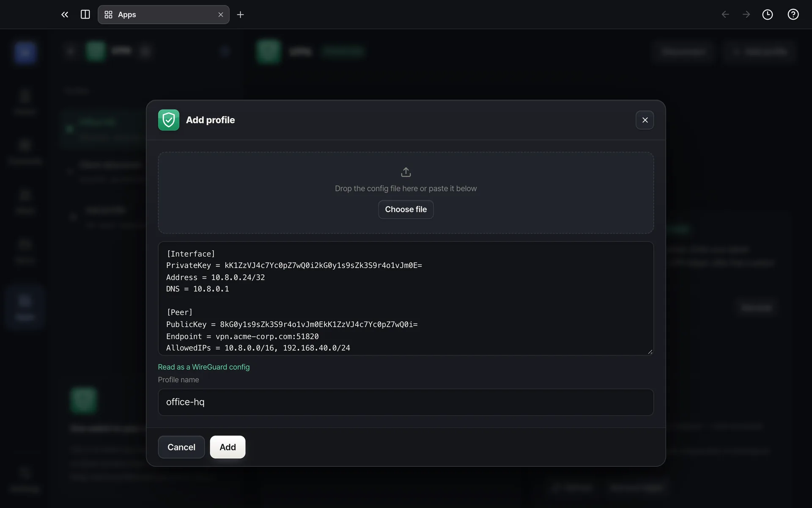Go back with the left arrow

click(x=725, y=15)
